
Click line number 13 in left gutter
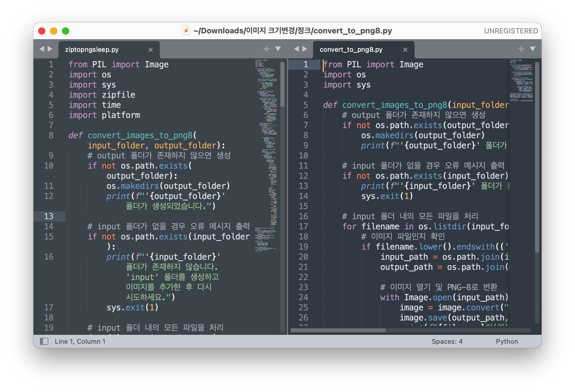coord(49,216)
